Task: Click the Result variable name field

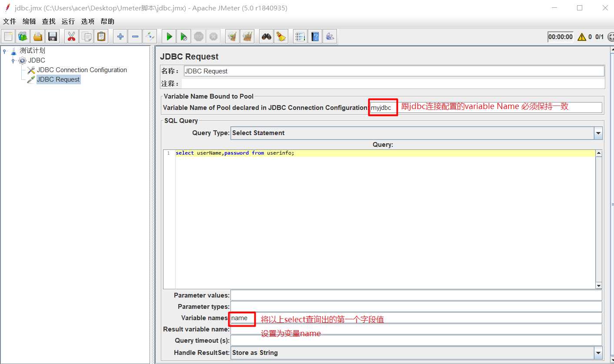Action: pyautogui.click(x=416, y=329)
